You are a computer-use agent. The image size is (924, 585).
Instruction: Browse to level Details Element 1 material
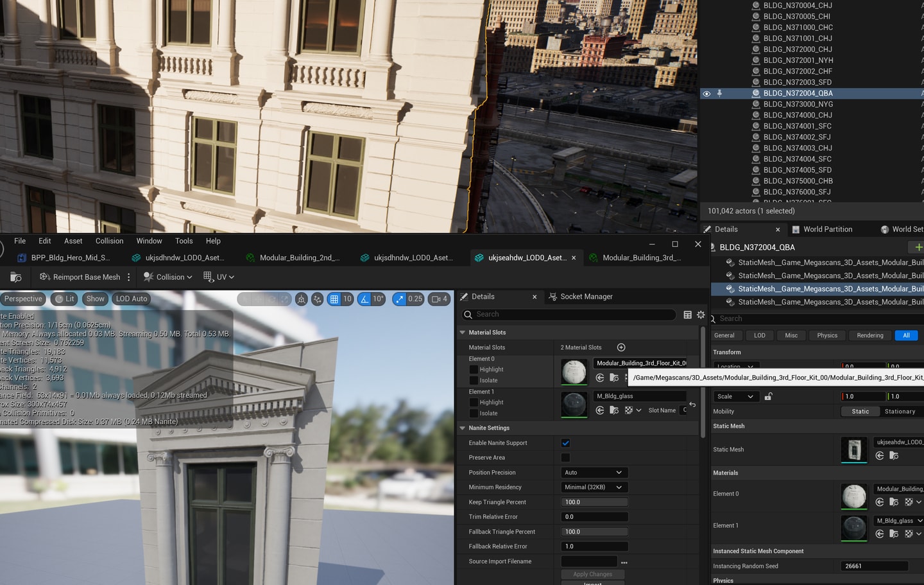(894, 534)
